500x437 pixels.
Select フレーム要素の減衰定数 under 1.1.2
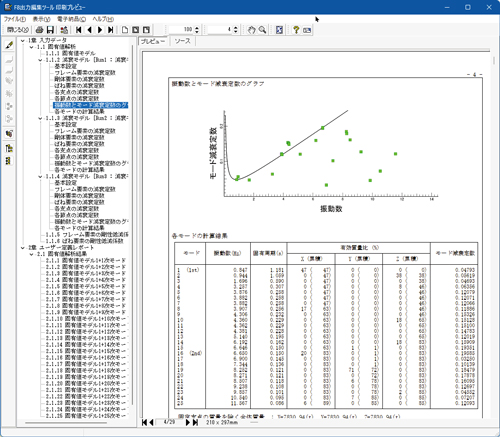tap(85, 73)
